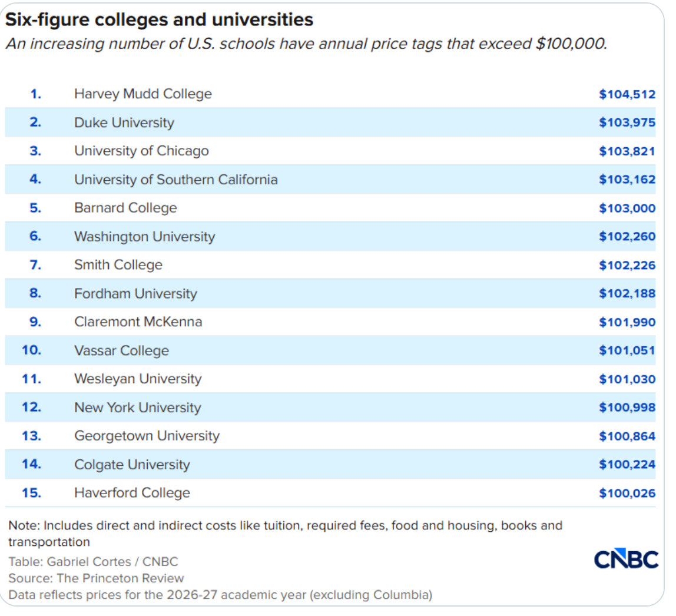Screen dimensions: 676x616
Task: Click the Six-figure colleges title
Action: tap(159, 20)
